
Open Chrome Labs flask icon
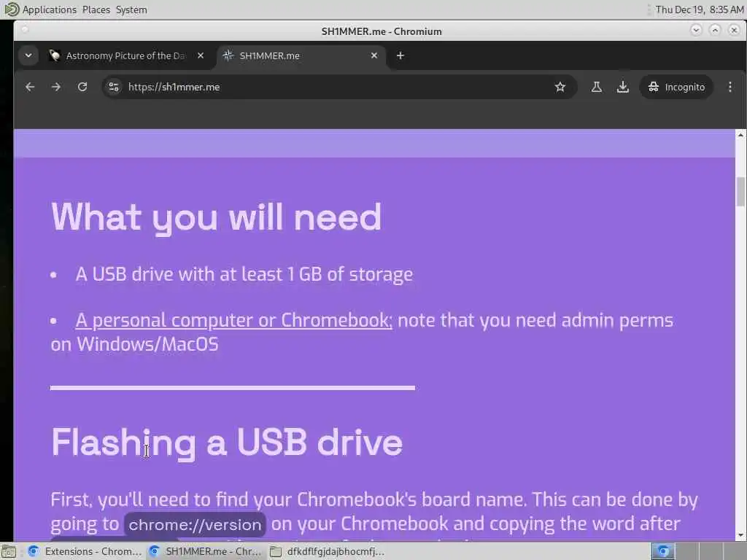[597, 87]
